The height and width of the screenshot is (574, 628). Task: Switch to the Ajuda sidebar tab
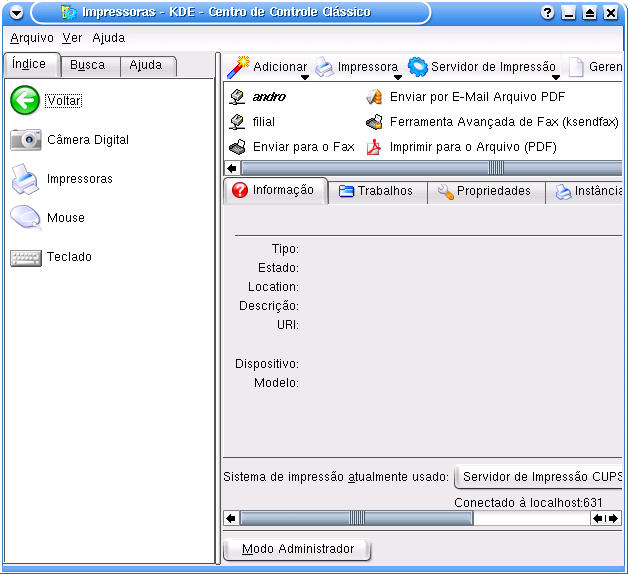[148, 65]
